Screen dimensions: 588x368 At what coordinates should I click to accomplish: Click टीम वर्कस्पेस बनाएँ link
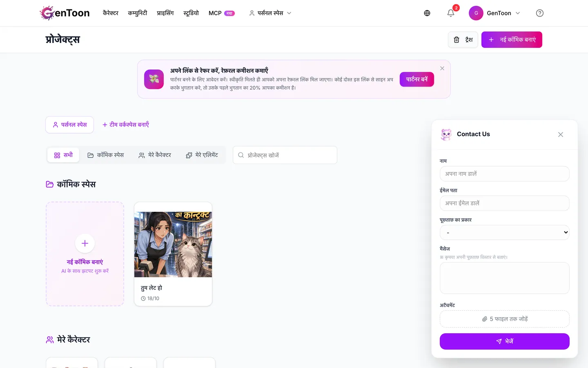pos(126,125)
